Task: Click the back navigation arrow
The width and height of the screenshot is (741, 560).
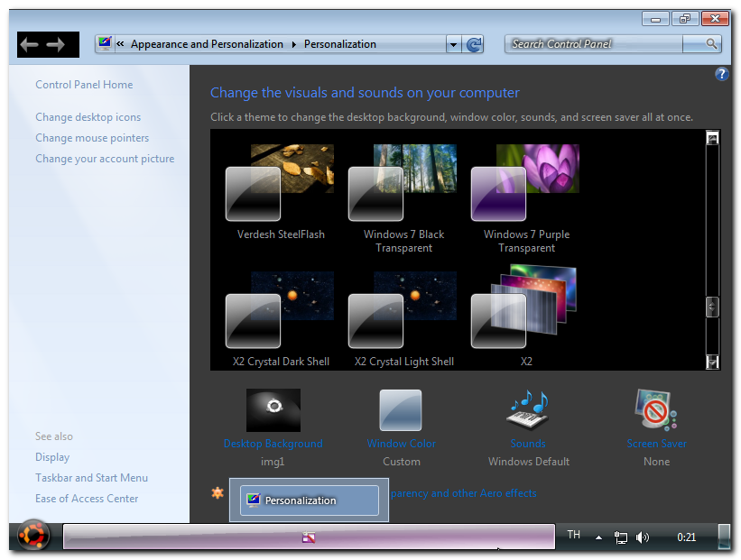Action: [29, 45]
